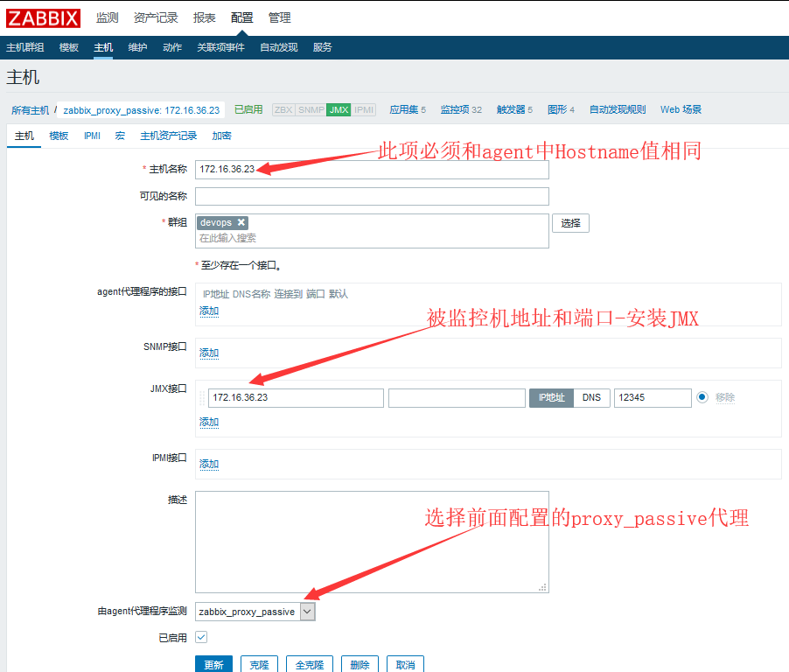This screenshot has height=672, width=789.
Task: Click the SNMP availability badge
Action: [311, 110]
